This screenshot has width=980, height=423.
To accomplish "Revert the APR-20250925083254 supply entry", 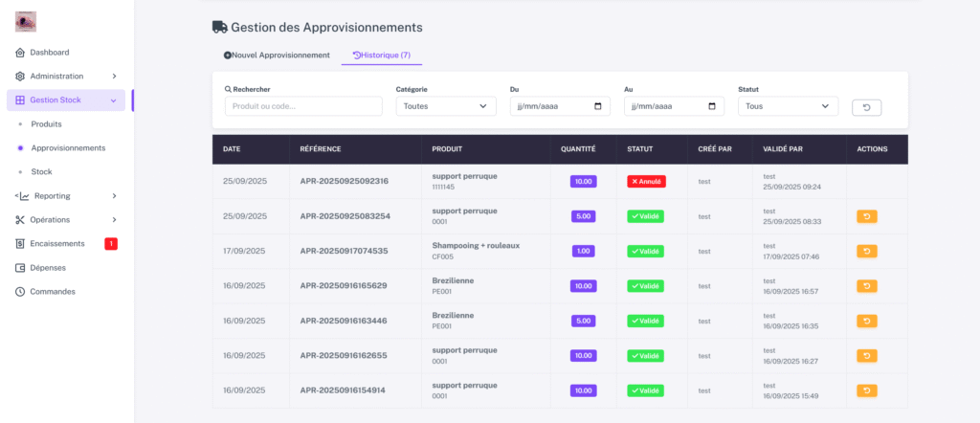I will [866, 216].
